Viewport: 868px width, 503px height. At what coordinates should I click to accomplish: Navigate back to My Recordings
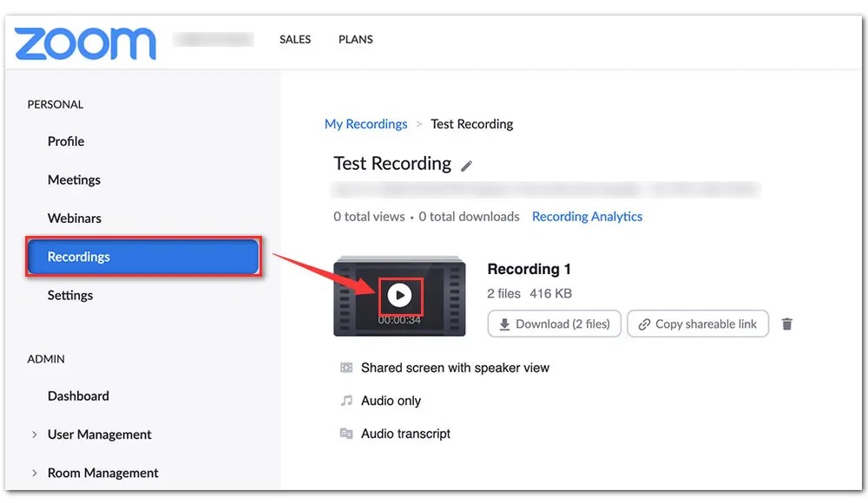coord(365,123)
